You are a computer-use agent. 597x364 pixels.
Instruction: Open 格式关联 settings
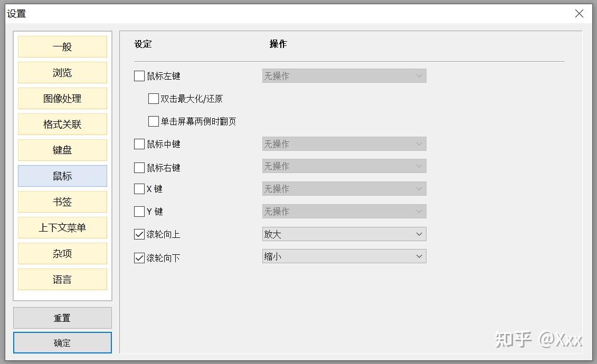[x=62, y=124]
